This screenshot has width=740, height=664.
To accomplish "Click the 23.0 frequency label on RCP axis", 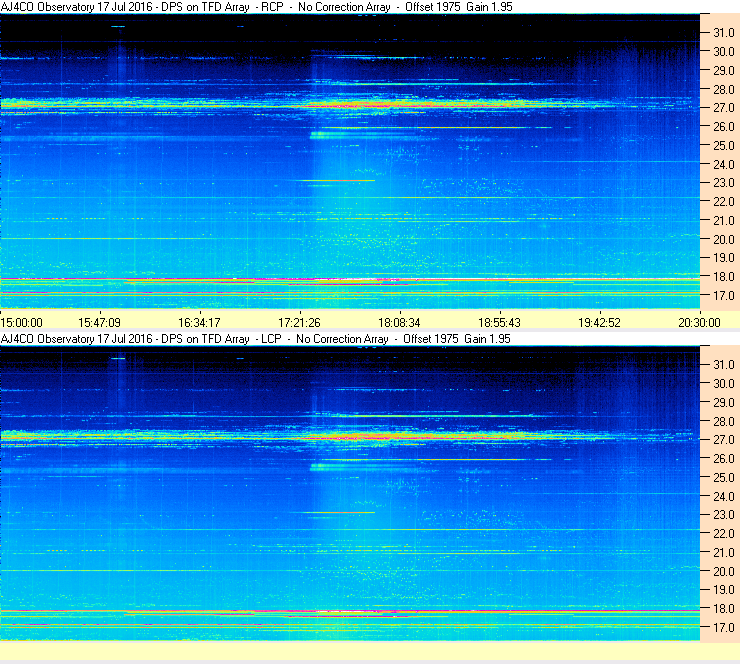I will tap(724, 183).
